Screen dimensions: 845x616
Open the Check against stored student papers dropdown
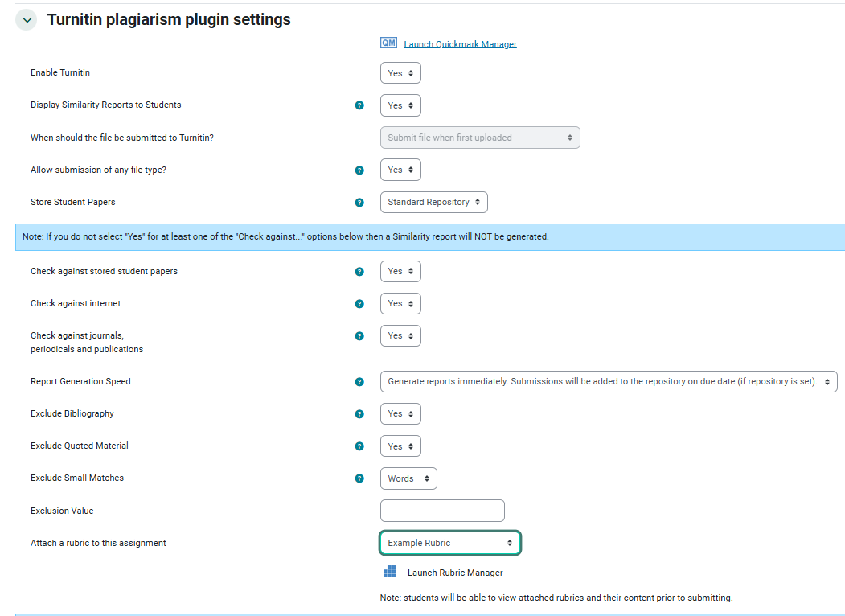pos(400,272)
